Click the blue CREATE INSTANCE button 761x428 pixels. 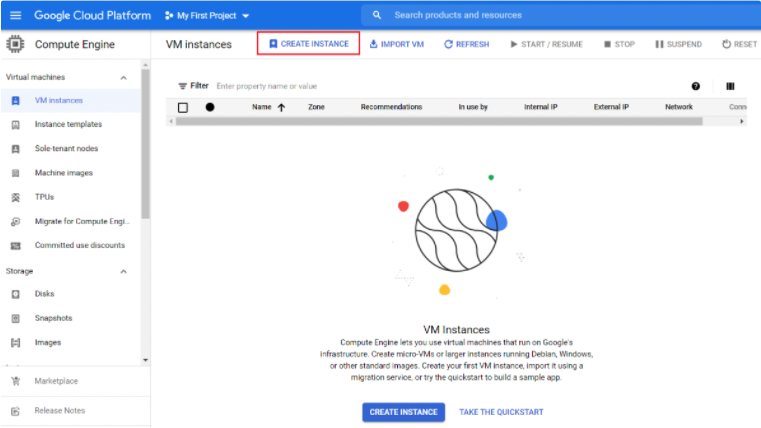(403, 412)
